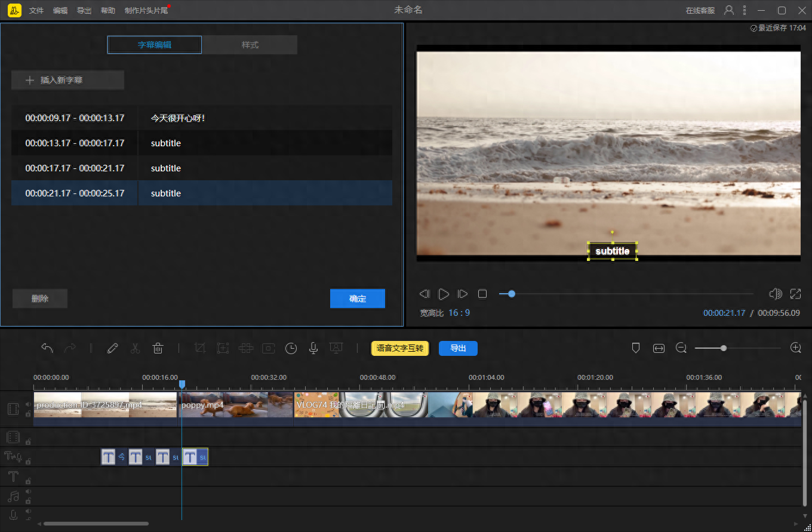
Task: Click the crop tool icon
Action: pyautogui.click(x=200, y=348)
